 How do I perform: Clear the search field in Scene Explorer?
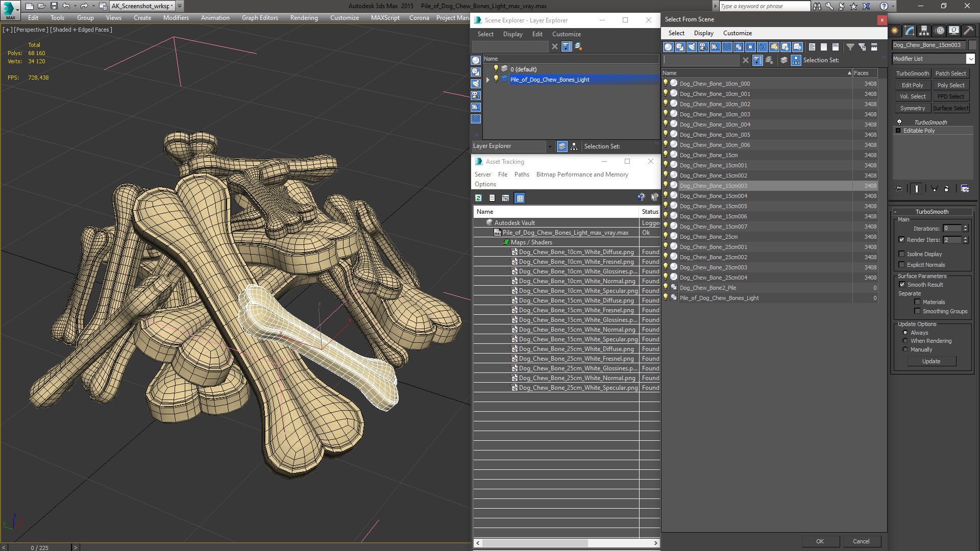(x=555, y=46)
